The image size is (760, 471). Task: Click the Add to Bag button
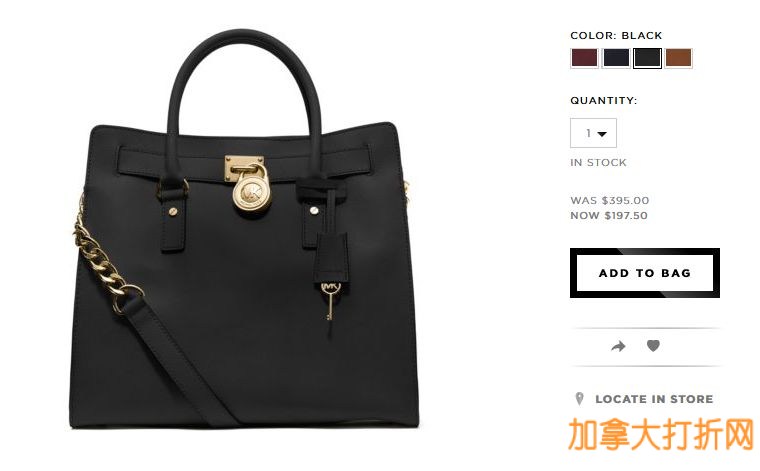pos(645,273)
